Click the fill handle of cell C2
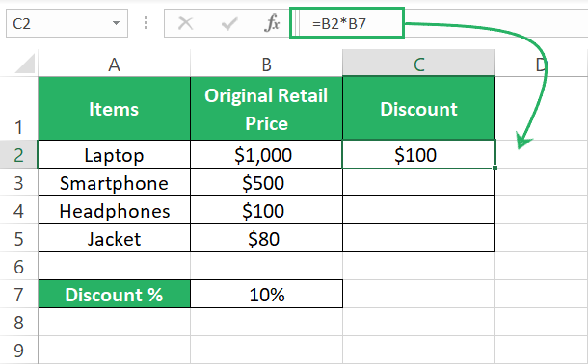 pyautogui.click(x=495, y=169)
